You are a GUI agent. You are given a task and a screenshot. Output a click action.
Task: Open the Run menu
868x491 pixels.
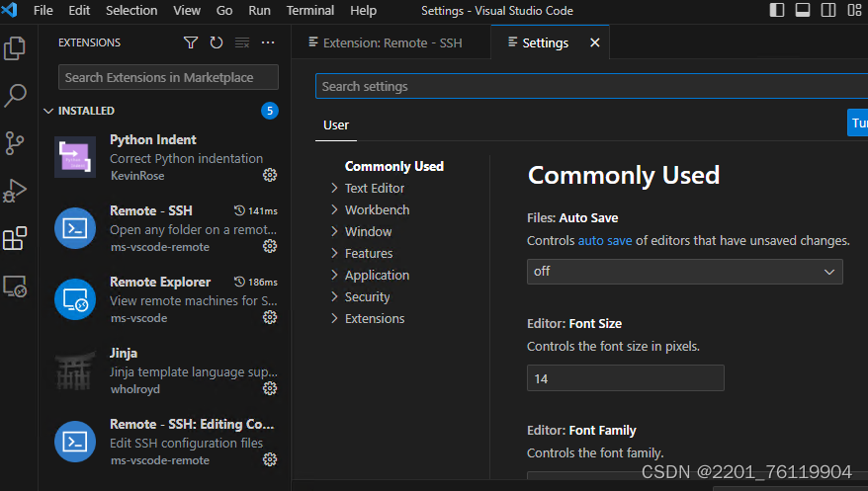[259, 11]
